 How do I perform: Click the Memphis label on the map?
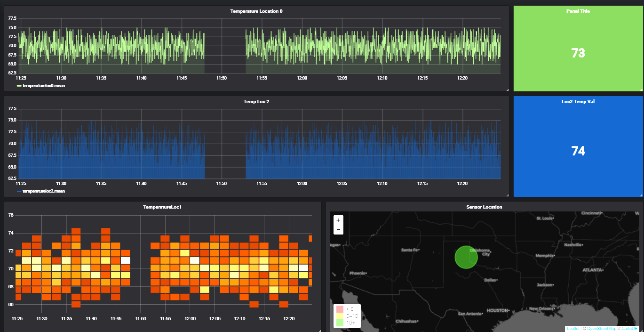[545, 256]
